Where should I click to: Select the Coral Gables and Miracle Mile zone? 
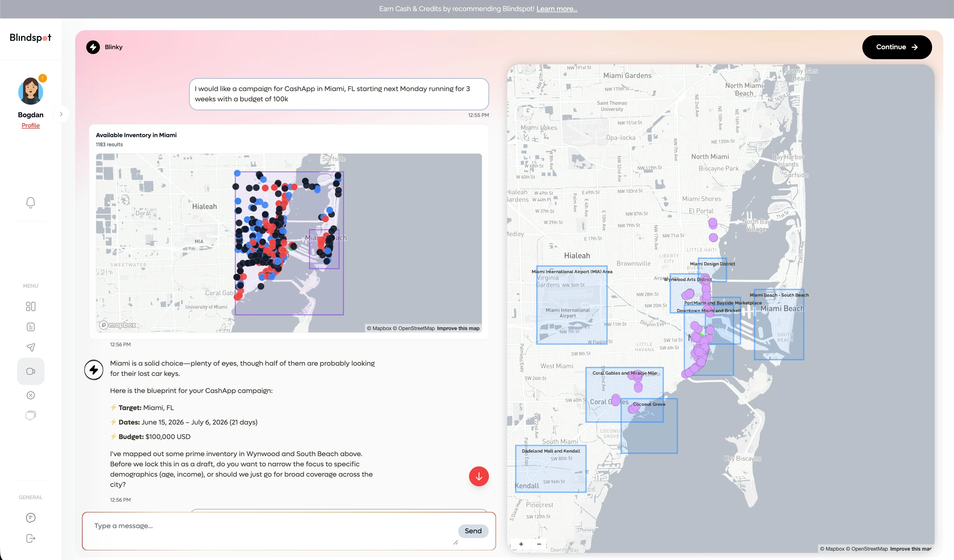[624, 394]
